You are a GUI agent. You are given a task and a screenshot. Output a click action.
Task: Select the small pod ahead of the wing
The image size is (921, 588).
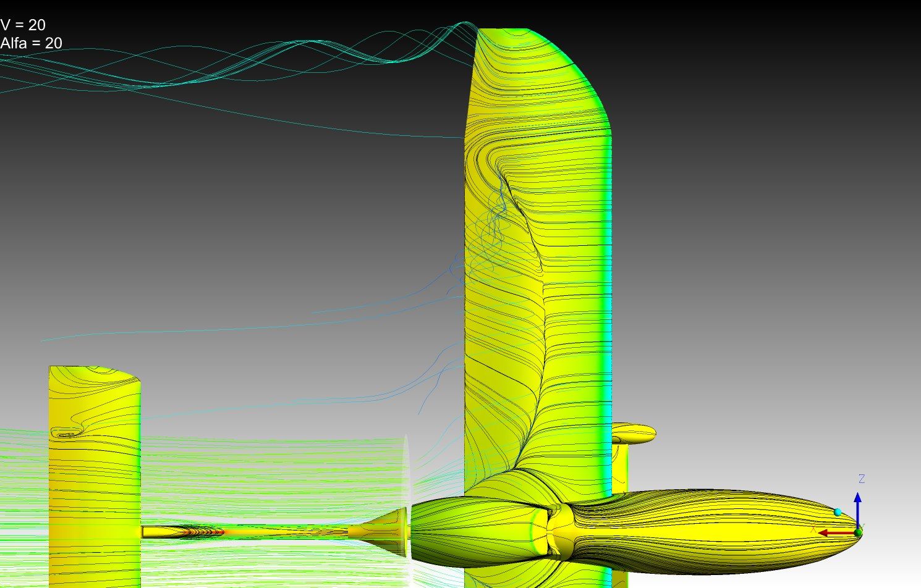(634, 433)
